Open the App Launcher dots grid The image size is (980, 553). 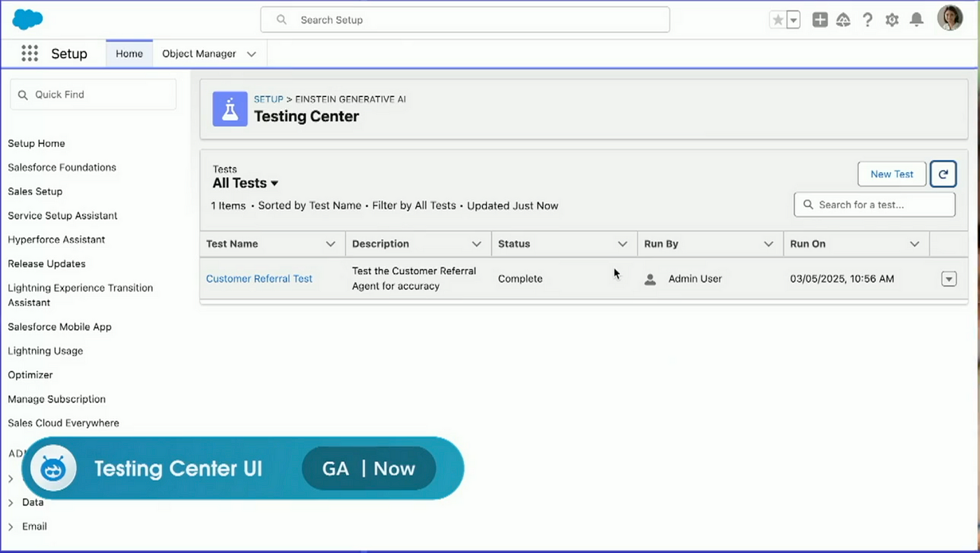click(x=29, y=54)
